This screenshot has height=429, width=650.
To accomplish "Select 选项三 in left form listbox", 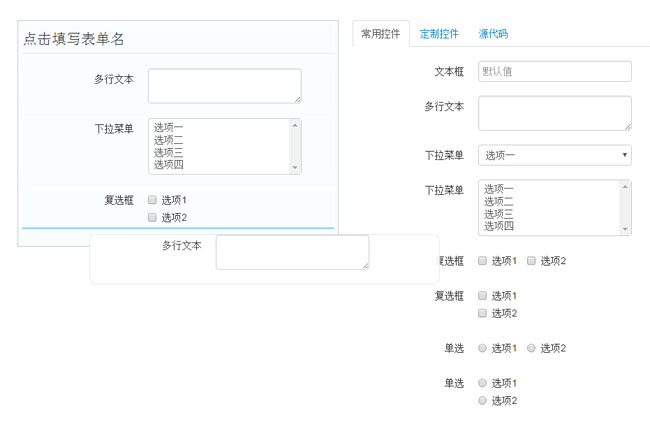I will [168, 152].
